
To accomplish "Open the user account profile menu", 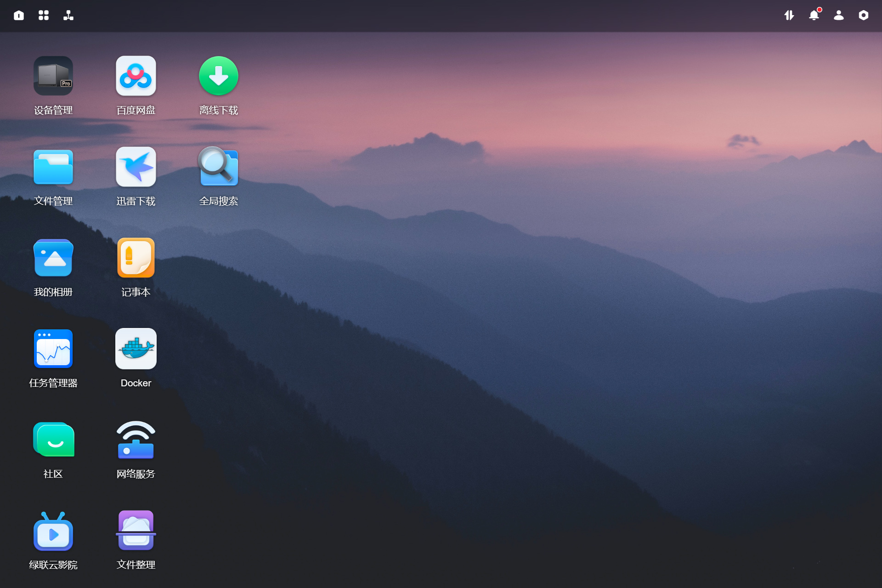I will tap(839, 16).
